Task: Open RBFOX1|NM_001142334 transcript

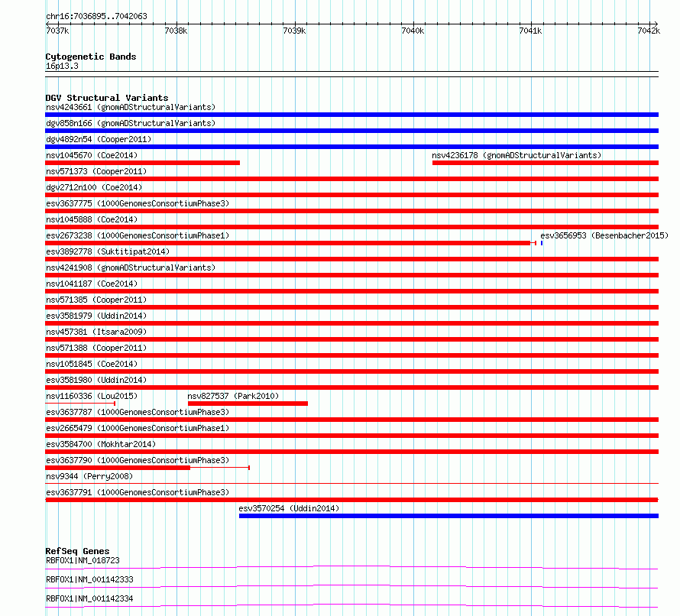Action: pos(89,598)
